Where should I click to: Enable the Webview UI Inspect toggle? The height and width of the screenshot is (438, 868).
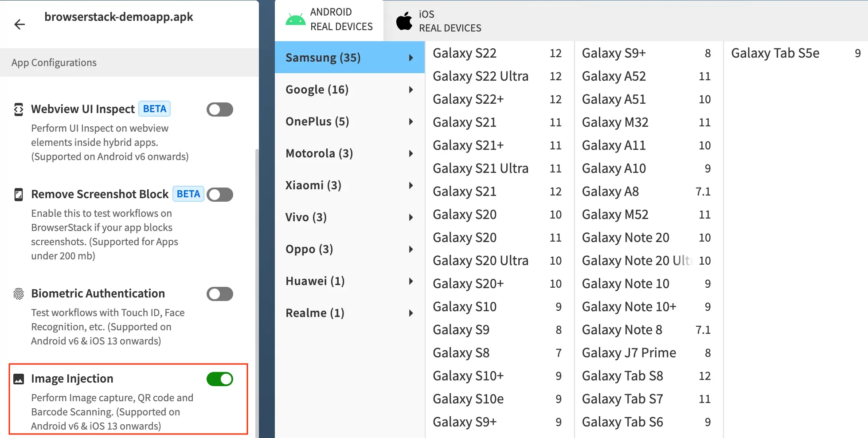219,109
